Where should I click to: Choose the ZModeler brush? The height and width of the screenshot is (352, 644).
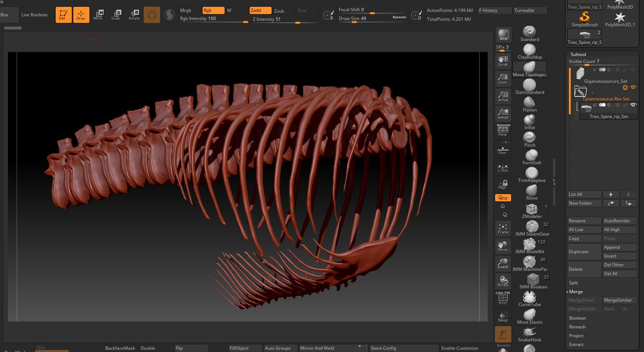531,211
